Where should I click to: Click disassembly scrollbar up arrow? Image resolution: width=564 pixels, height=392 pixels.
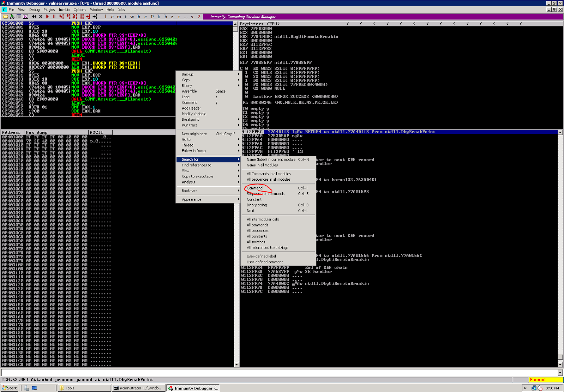[235, 24]
